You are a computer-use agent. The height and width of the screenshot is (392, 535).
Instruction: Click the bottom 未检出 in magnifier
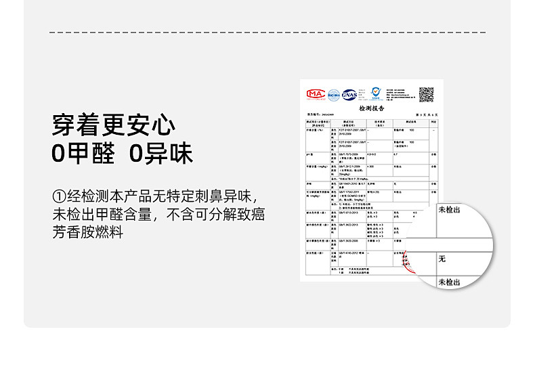click(449, 282)
